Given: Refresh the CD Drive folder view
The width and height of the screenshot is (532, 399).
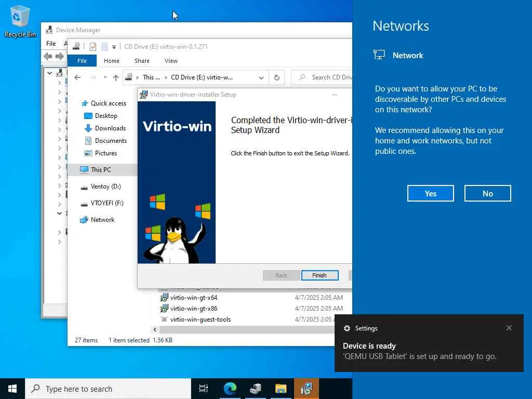Looking at the screenshot, I should [x=277, y=78].
